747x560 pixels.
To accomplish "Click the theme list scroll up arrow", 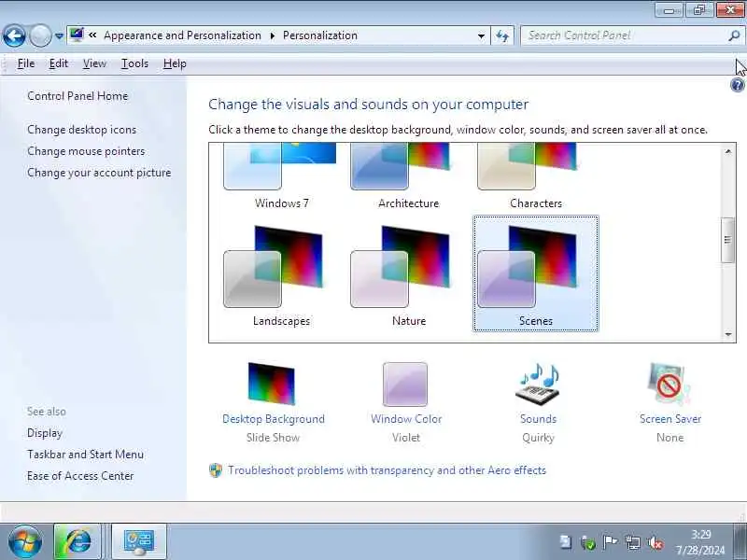I will pyautogui.click(x=727, y=151).
